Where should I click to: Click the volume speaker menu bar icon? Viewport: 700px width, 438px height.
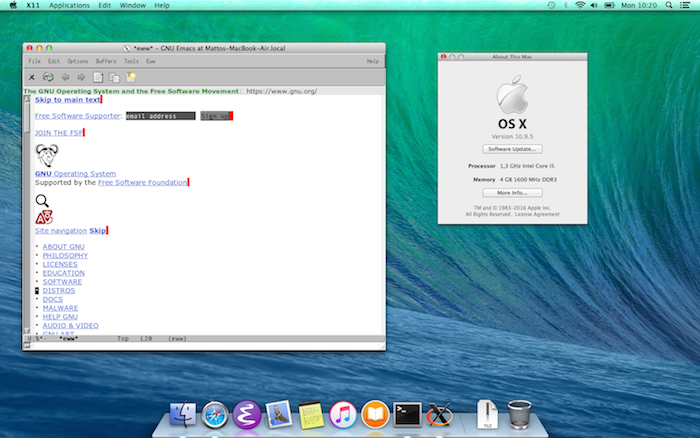tap(594, 5)
